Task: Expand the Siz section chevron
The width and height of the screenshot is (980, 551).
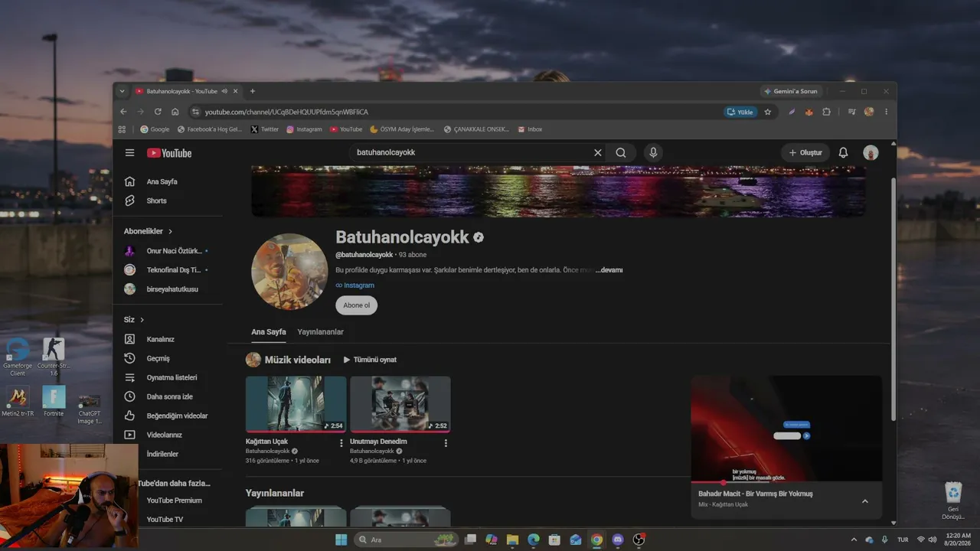Action: [142, 320]
